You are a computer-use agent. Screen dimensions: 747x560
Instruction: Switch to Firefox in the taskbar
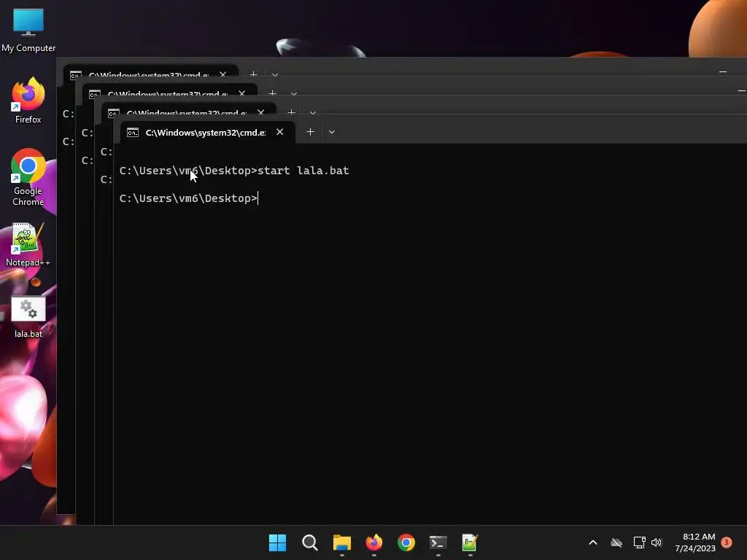[x=374, y=542]
